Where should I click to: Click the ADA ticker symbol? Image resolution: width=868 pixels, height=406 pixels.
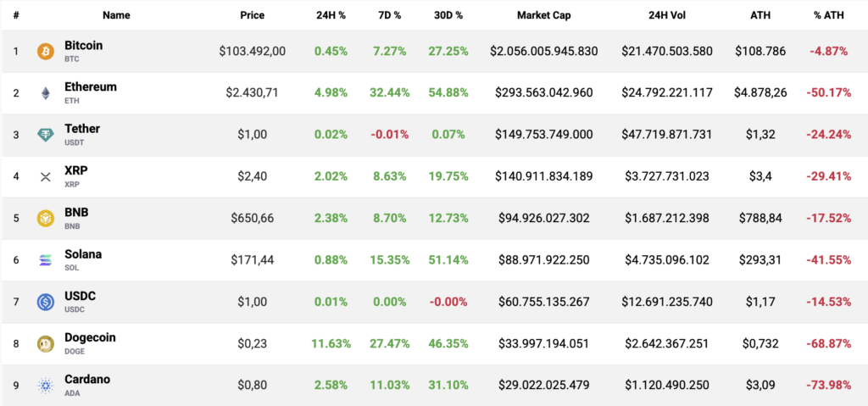(x=71, y=392)
